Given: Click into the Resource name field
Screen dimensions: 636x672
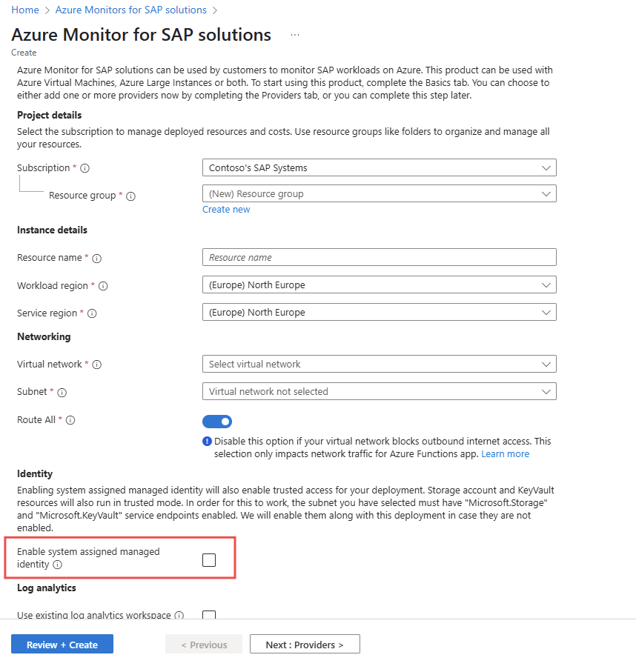Looking at the screenshot, I should 379,257.
